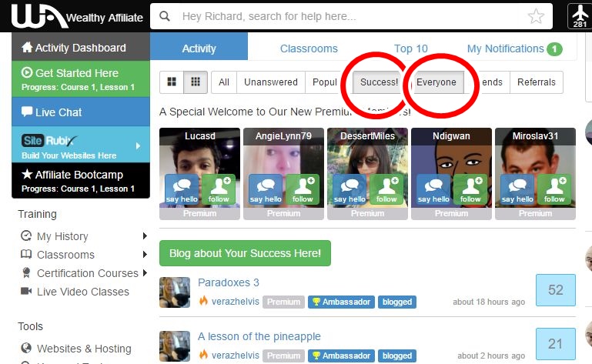The image size is (592, 364).
Task: Open verazhelvis profile under Paradoxes 3
Action: pos(236,302)
